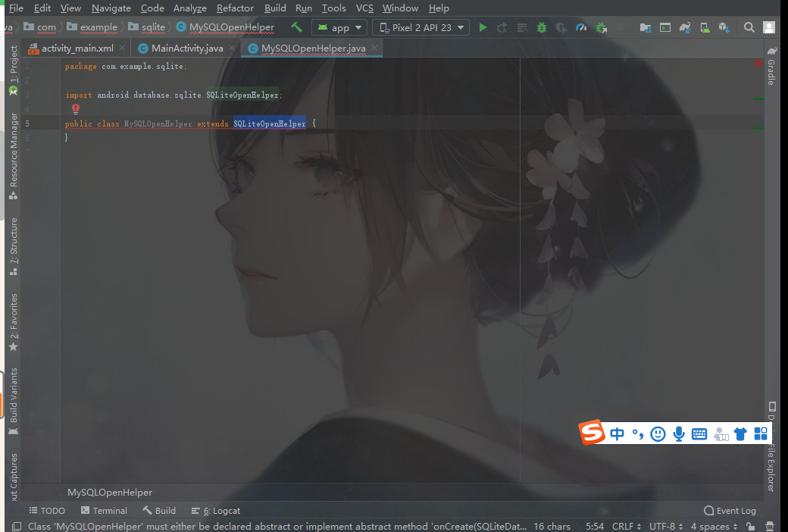This screenshot has width=788, height=532.
Task: Toggle the Project tool window
Action: tap(14, 70)
